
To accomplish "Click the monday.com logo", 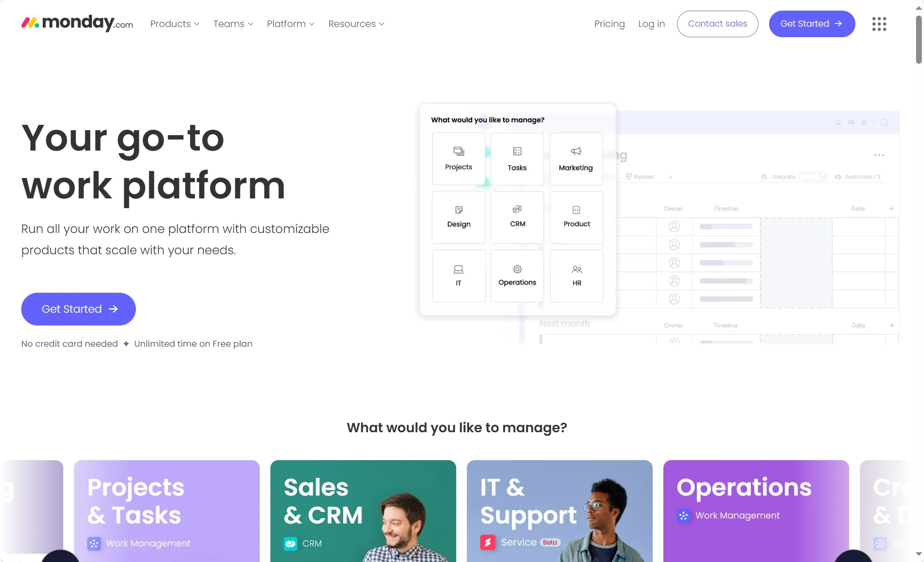I will [78, 23].
